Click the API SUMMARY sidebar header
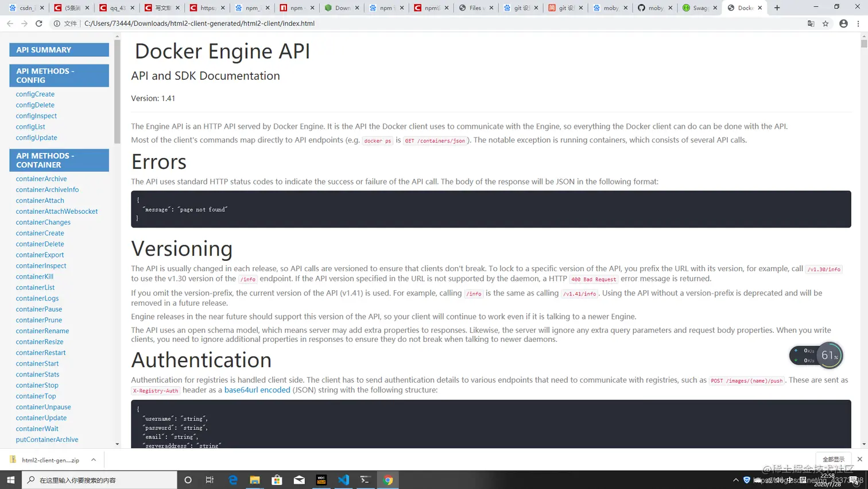The image size is (868, 489). 59,50
